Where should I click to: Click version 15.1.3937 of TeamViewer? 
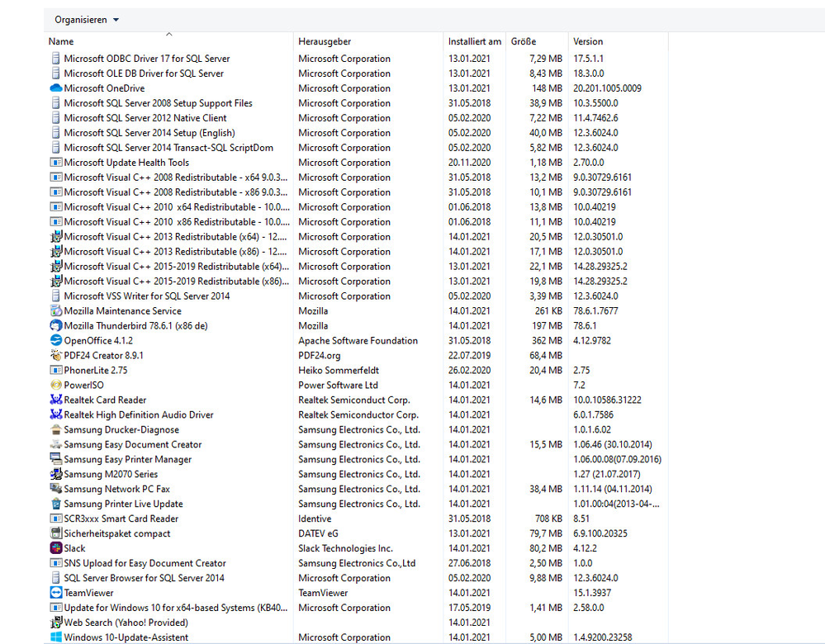[592, 593]
